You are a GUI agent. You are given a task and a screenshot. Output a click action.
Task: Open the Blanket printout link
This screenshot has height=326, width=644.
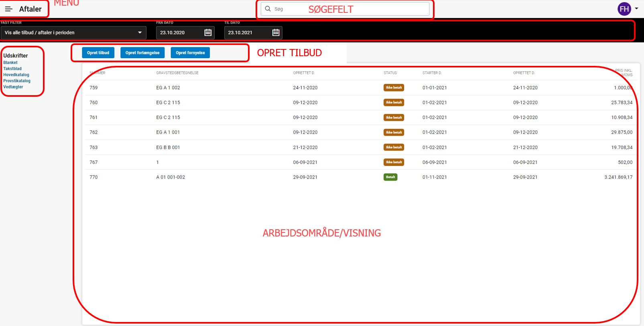coord(10,63)
